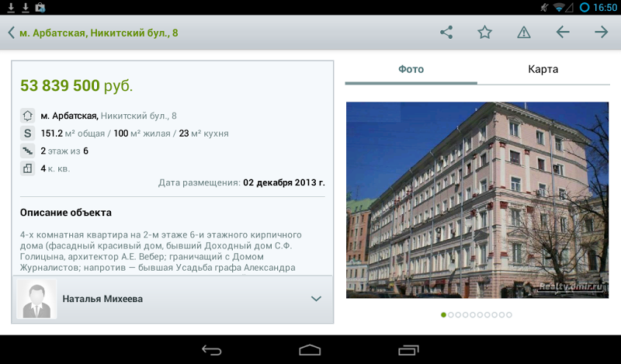Open the title м. Арбатская, Никитский бул., 8
Image resolution: width=621 pixels, height=364 pixels.
tap(99, 33)
